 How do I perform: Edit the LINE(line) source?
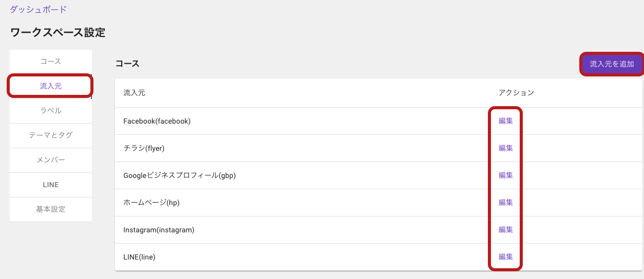coord(506,257)
